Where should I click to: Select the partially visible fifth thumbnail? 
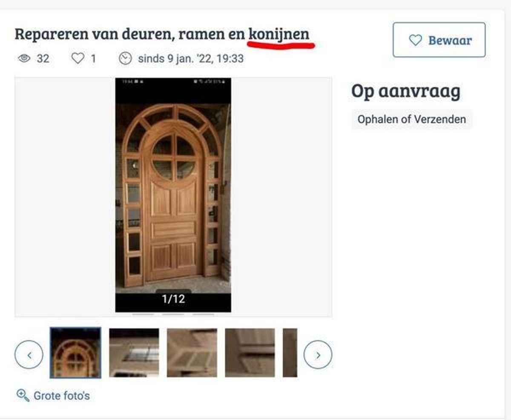[290, 353]
